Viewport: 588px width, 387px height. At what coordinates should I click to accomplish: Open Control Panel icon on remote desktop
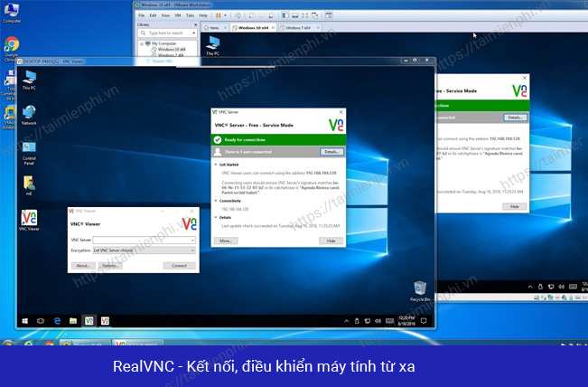pyautogui.click(x=29, y=154)
